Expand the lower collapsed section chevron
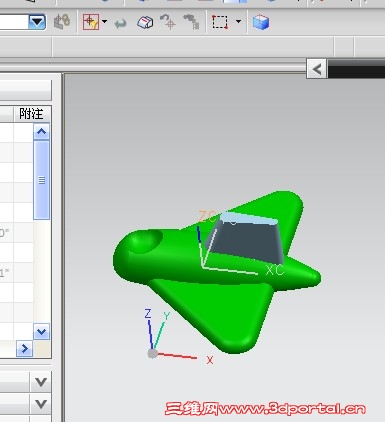This screenshot has width=385, height=422. (40, 404)
